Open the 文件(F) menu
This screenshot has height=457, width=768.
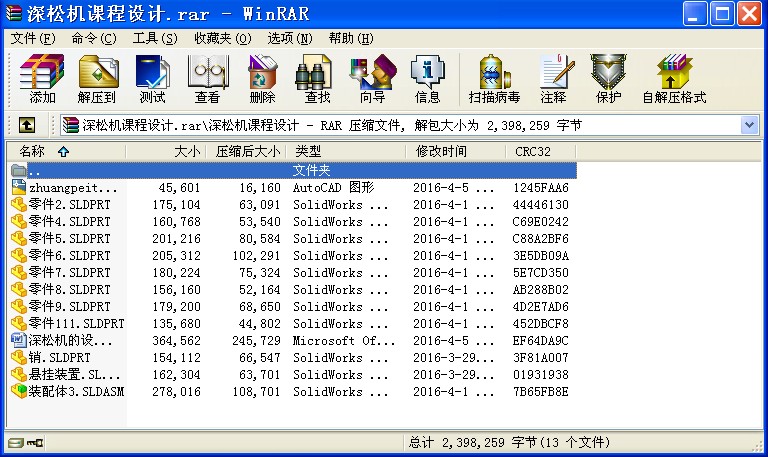point(33,38)
